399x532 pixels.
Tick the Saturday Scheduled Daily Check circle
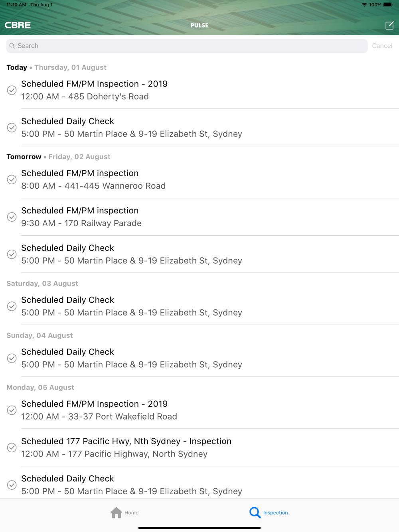pos(12,306)
